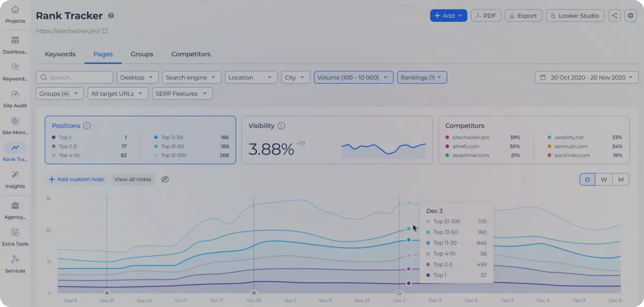Image resolution: width=644 pixels, height=307 pixels.
Task: Open the Site Audit sidebar icon
Action: 15,95
